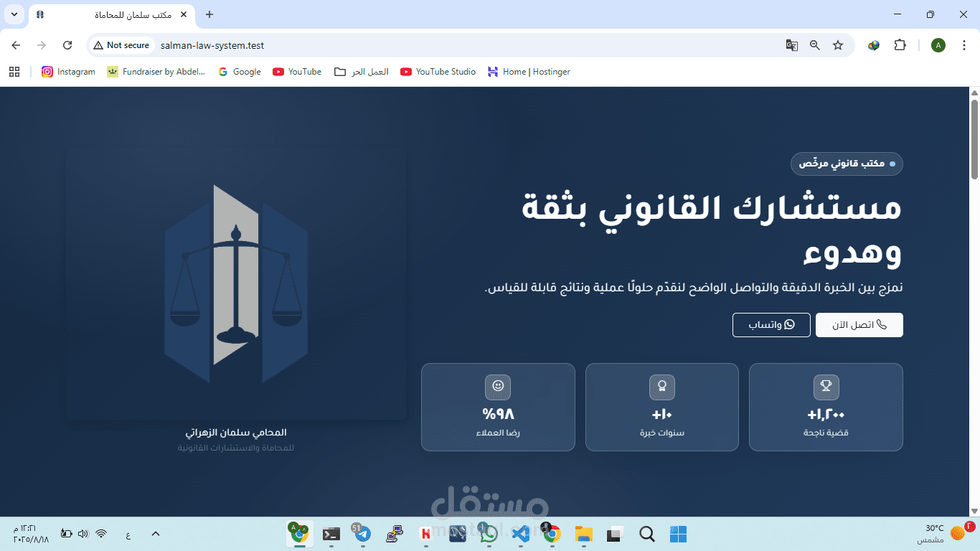Open Terminal from the taskbar
Screen dimensions: 980x551
click(331, 534)
